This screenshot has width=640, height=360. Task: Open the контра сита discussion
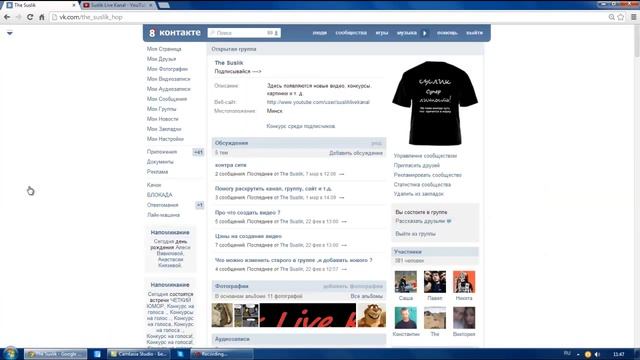[231, 165]
